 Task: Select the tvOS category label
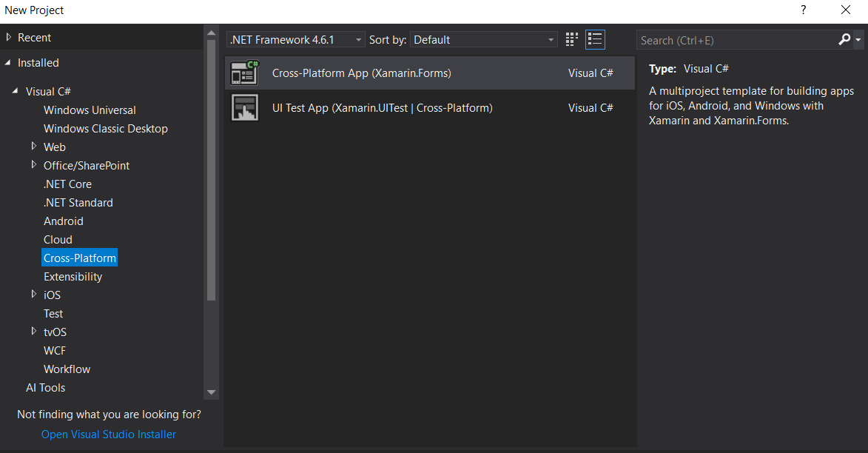click(55, 332)
